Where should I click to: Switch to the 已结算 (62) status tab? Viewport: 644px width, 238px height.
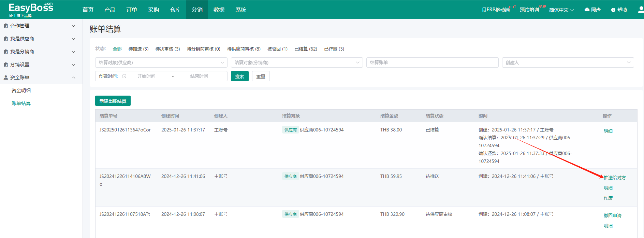point(306,49)
